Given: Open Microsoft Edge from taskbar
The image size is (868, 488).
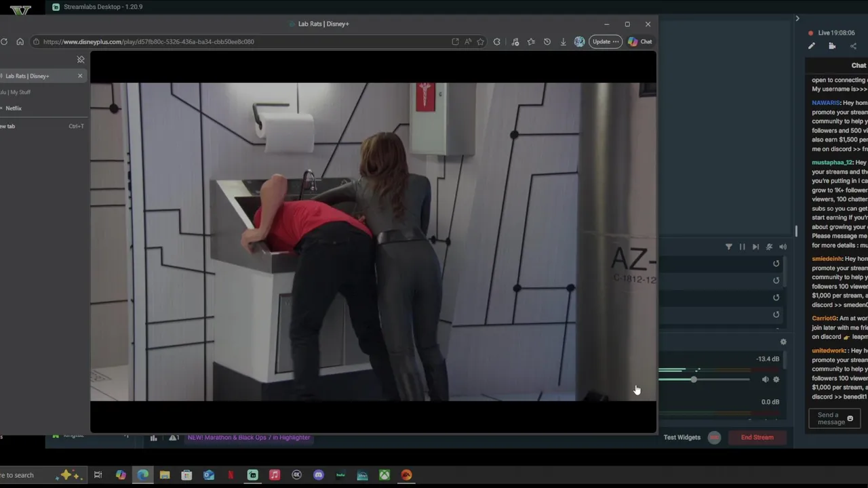Looking at the screenshot, I should pyautogui.click(x=142, y=475).
